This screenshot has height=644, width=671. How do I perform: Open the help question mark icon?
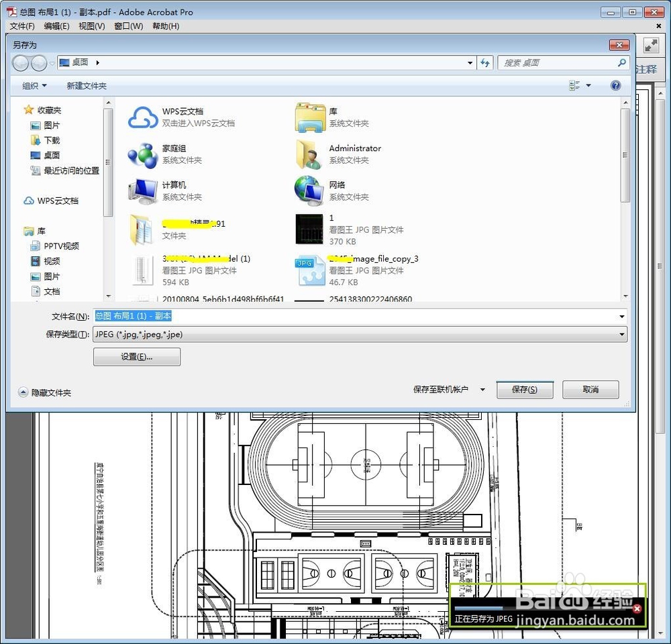click(x=615, y=86)
